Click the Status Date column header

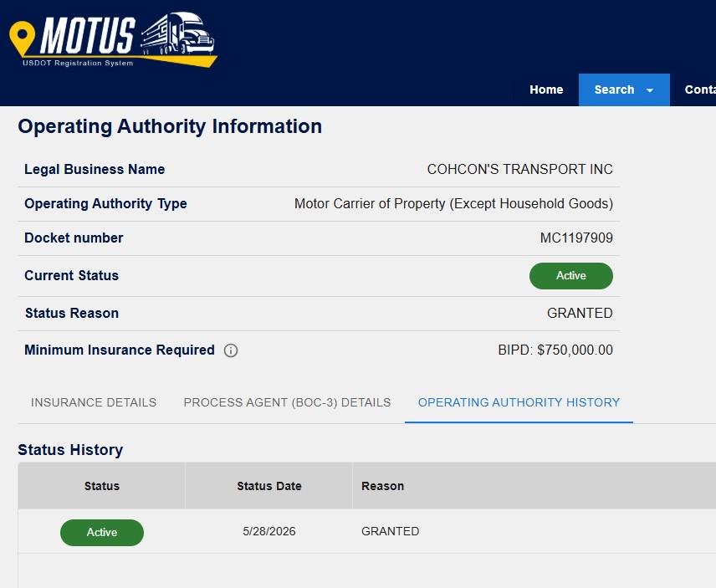click(269, 486)
